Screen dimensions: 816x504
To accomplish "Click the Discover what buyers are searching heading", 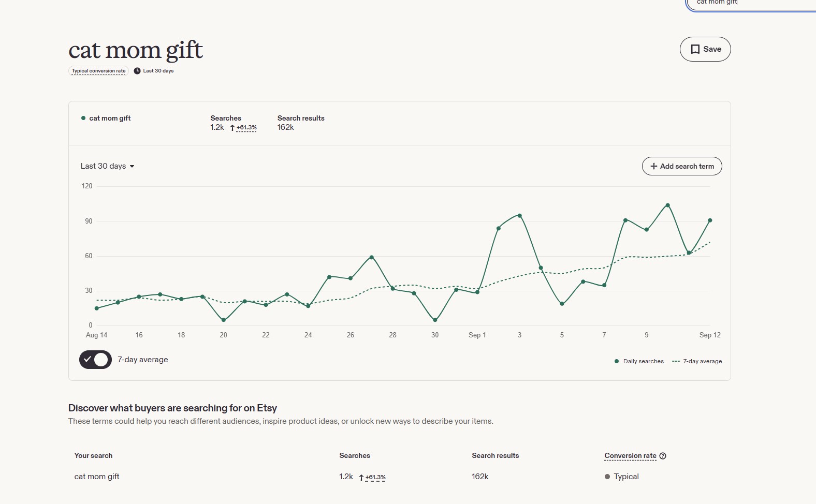I will (x=173, y=408).
